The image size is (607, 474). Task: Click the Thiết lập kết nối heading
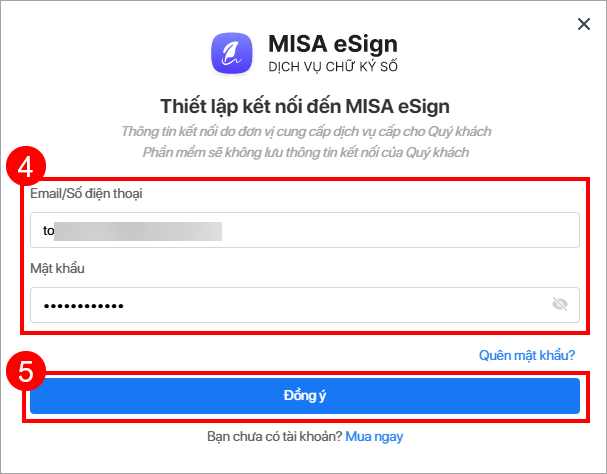305,107
